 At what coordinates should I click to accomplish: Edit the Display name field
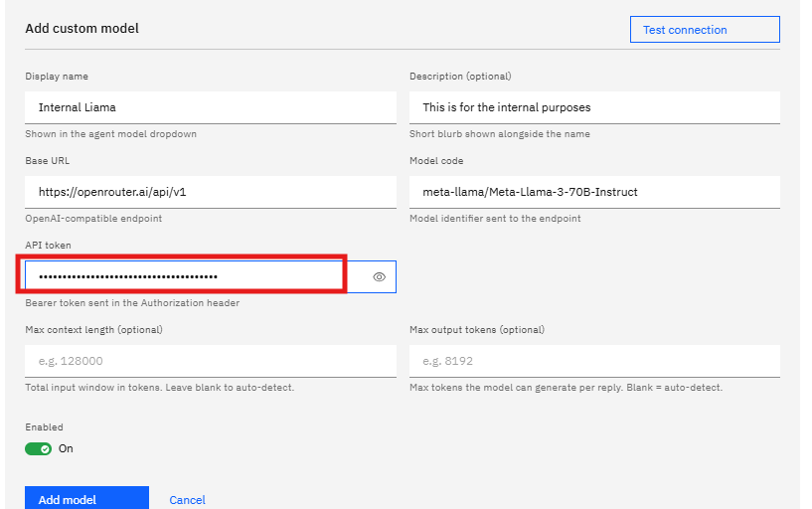211,107
